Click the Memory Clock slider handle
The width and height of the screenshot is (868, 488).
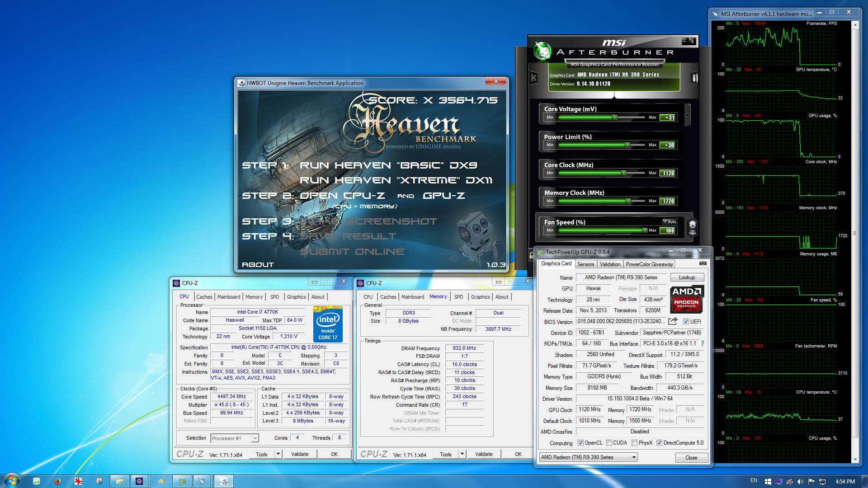628,201
